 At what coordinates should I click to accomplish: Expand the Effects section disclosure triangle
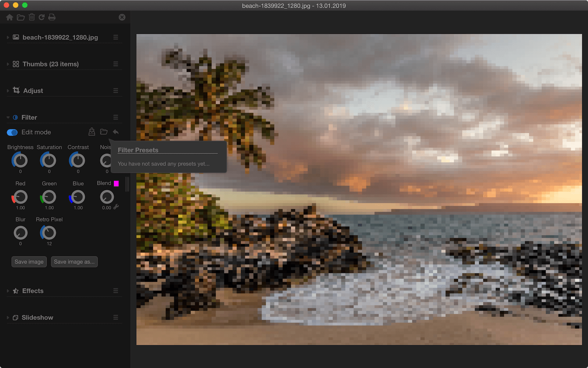tap(8, 291)
